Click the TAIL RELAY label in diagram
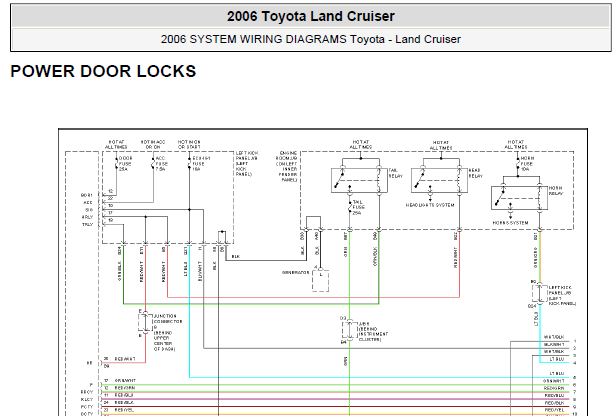The image size is (612, 416). [396, 173]
